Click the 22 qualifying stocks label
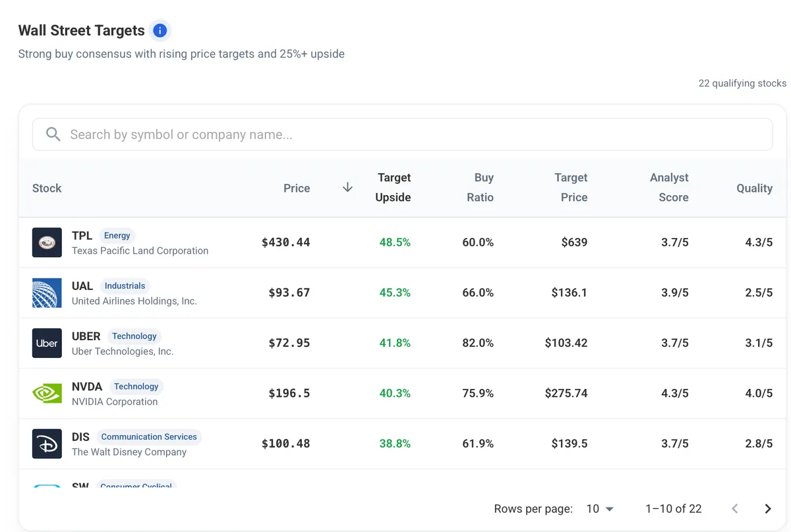This screenshot has height=532, width=791. coord(742,84)
